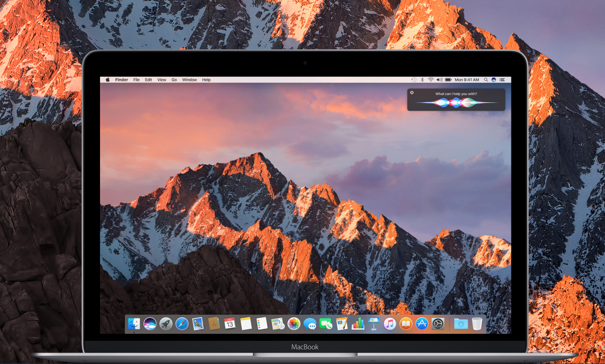Open the App Store dock icon

pyautogui.click(x=422, y=324)
